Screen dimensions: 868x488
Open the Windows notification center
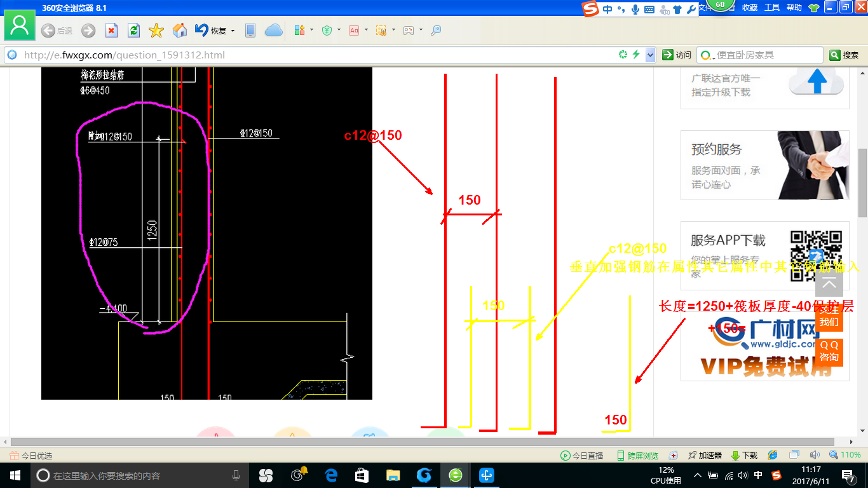click(x=849, y=475)
